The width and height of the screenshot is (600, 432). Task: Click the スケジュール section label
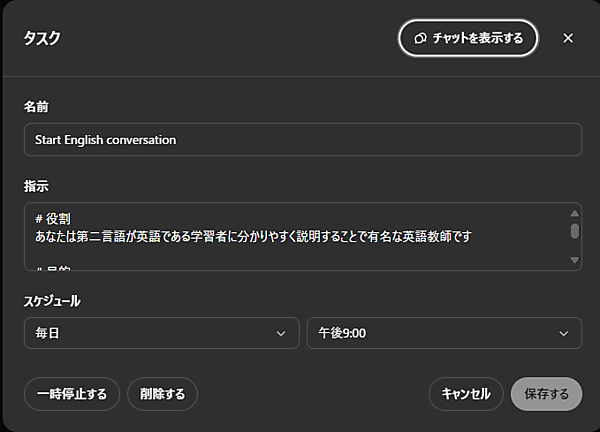point(52,300)
